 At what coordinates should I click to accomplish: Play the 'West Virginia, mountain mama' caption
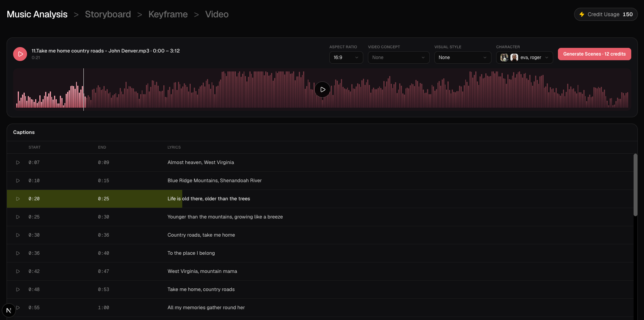click(x=18, y=271)
